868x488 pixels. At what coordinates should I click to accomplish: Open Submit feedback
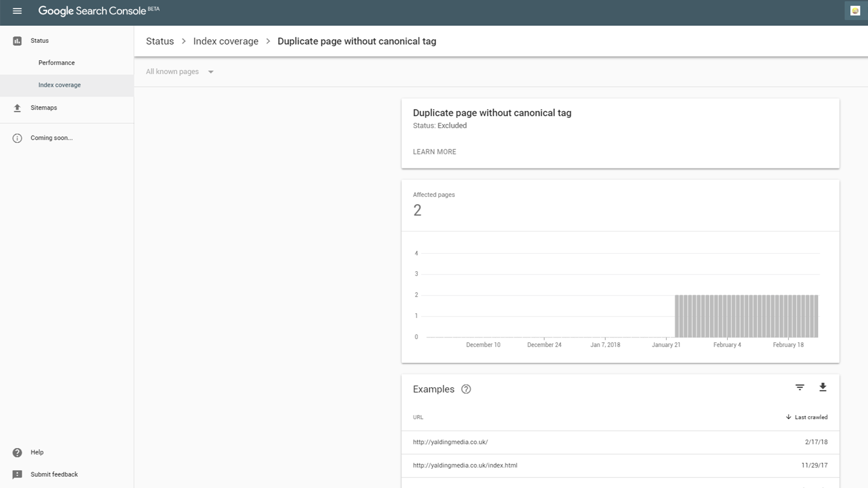(54, 474)
